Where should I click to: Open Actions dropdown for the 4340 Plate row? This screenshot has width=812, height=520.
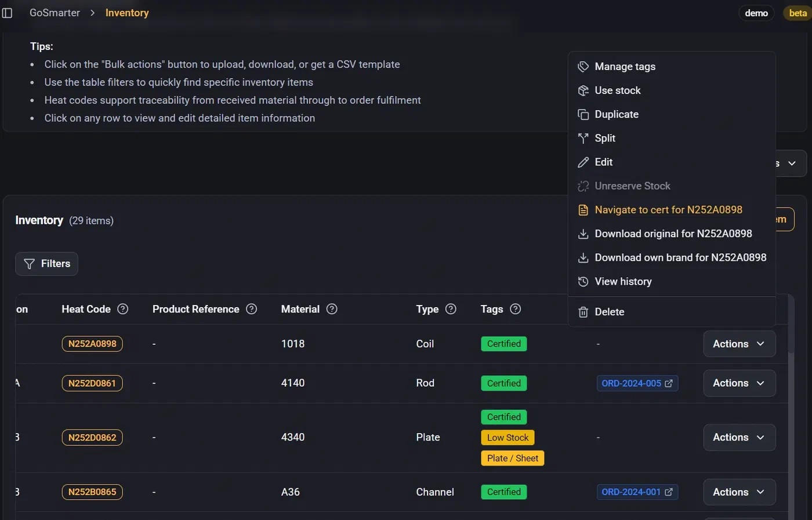click(739, 438)
